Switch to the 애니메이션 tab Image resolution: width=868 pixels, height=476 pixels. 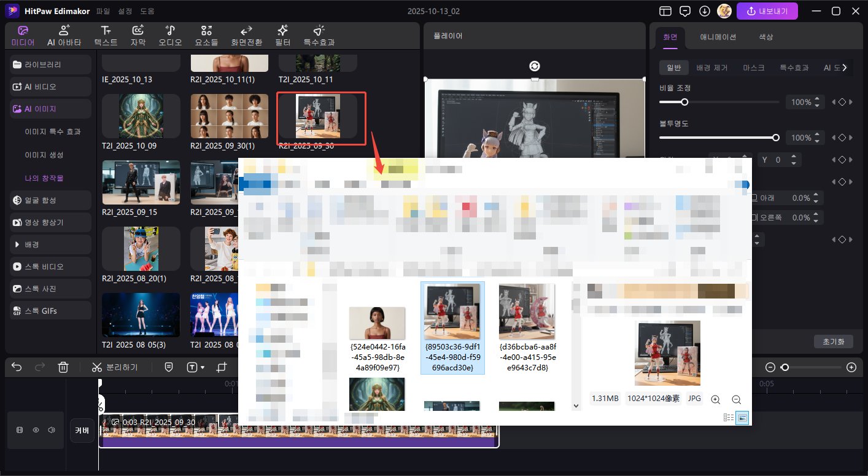point(718,37)
